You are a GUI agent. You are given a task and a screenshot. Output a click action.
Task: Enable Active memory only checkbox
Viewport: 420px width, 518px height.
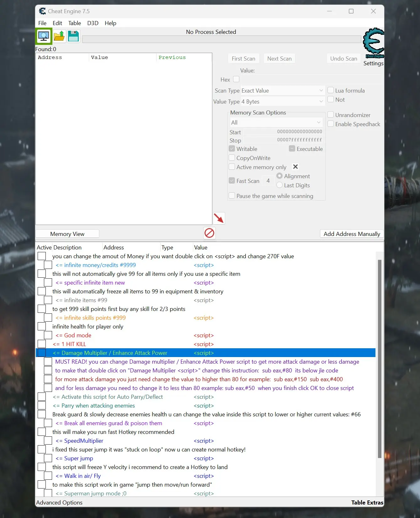coord(232,167)
